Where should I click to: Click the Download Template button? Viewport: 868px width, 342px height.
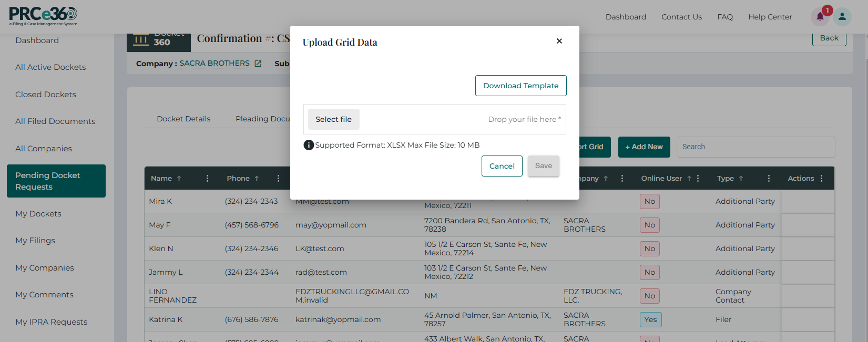pos(520,86)
